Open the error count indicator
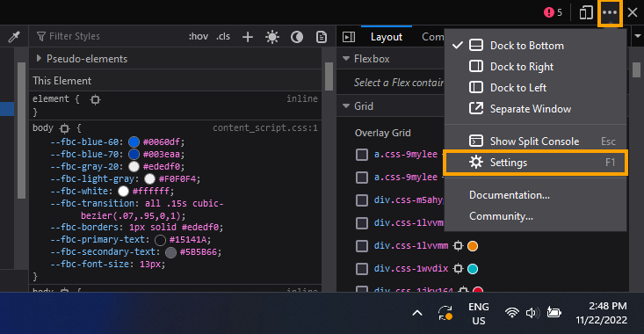 (553, 12)
